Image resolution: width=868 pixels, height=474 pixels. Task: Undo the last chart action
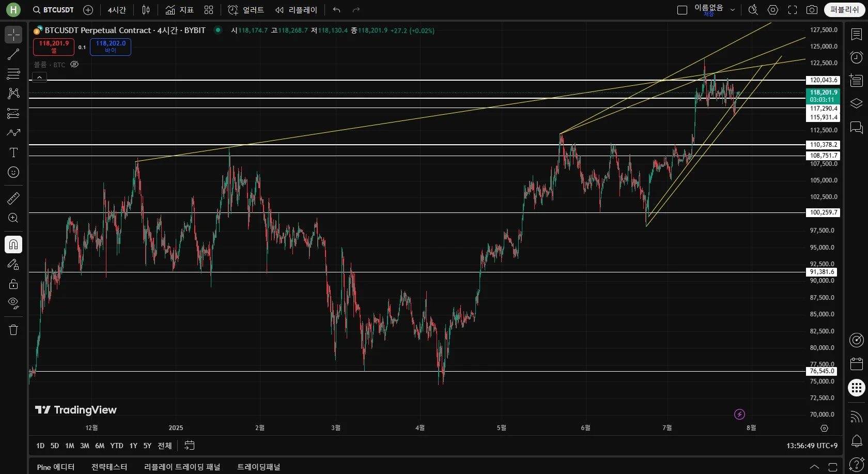tap(337, 10)
